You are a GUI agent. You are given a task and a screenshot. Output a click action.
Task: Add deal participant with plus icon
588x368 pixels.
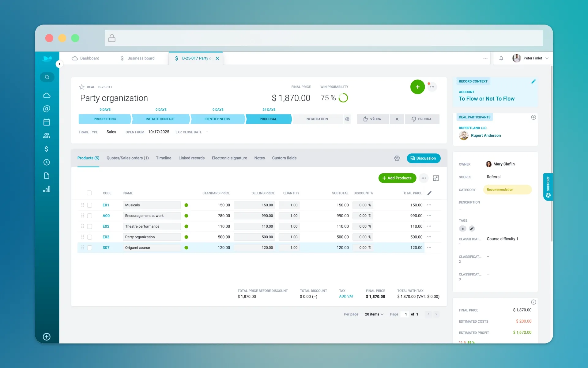coord(533,117)
